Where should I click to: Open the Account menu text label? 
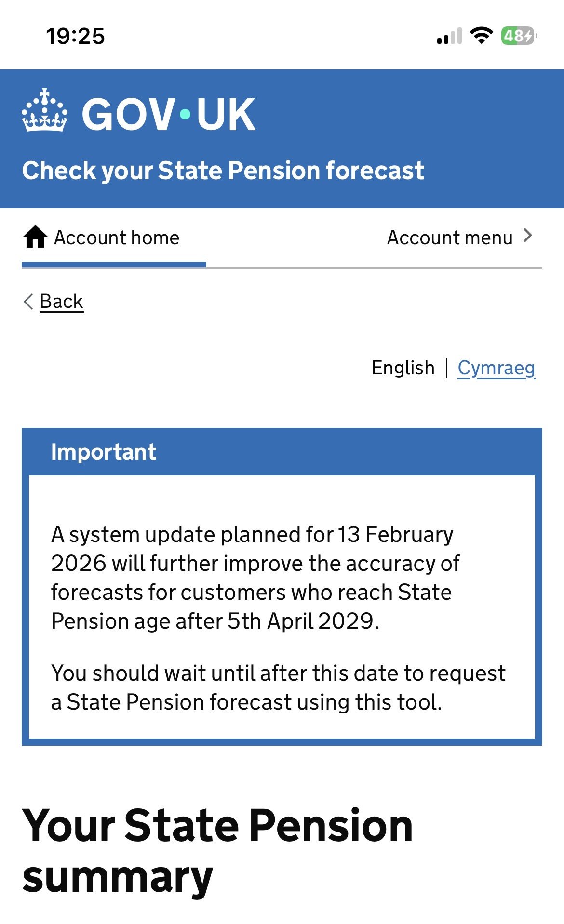tap(449, 238)
